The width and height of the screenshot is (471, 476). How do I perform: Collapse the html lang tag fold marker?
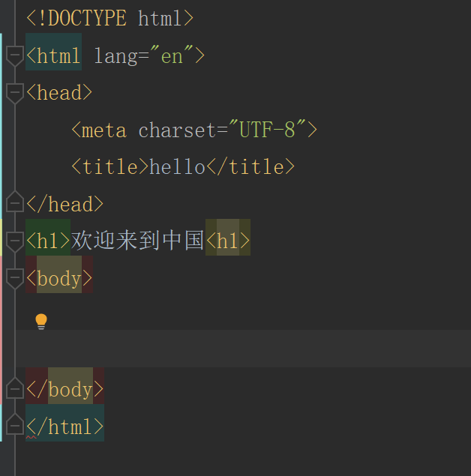pyautogui.click(x=14, y=55)
